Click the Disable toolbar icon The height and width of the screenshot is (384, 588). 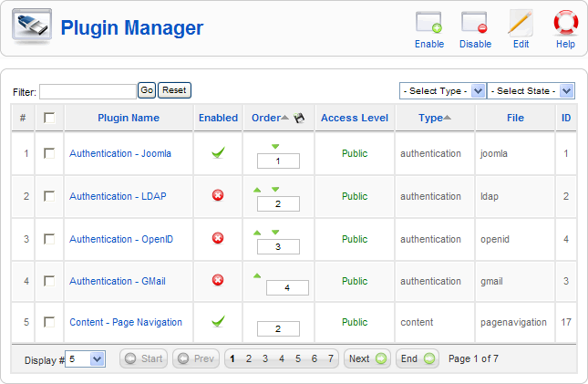tap(475, 25)
